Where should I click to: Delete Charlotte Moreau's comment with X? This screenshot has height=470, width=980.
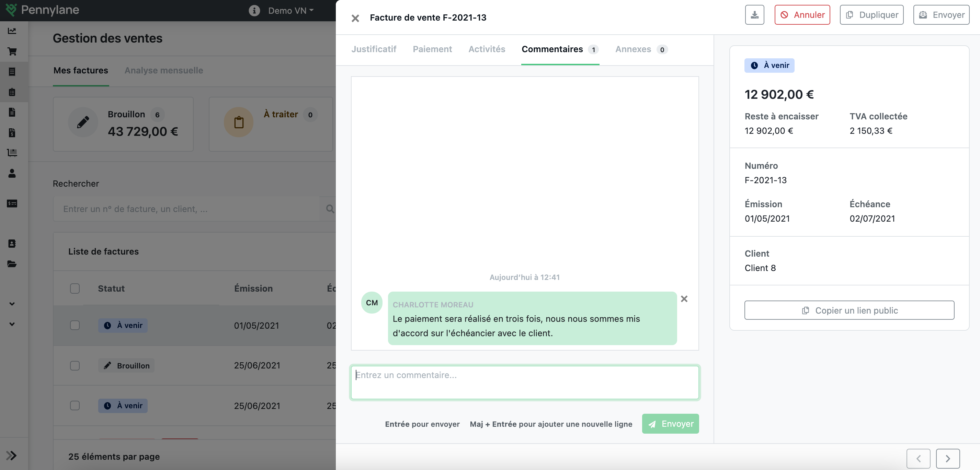point(684,299)
